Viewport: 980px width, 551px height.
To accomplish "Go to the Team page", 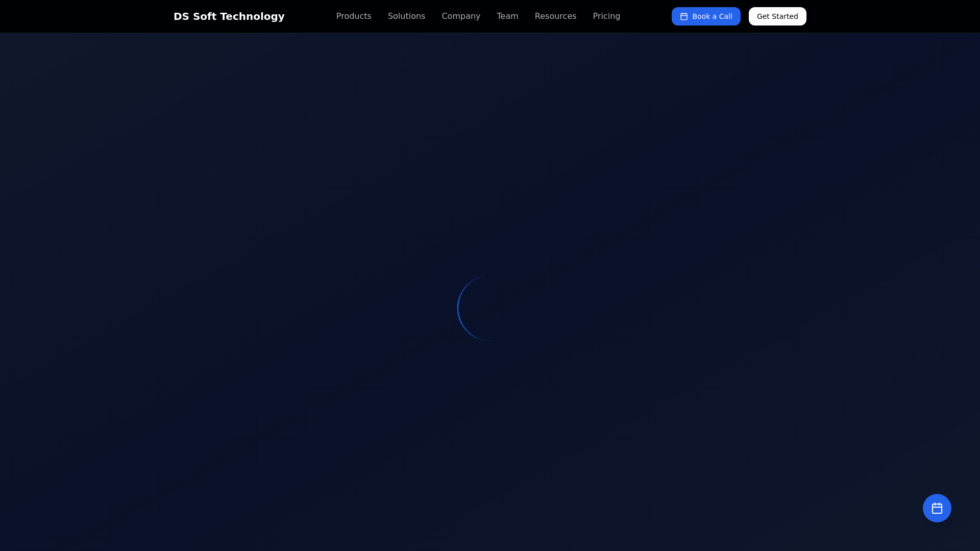I will coord(507,16).
